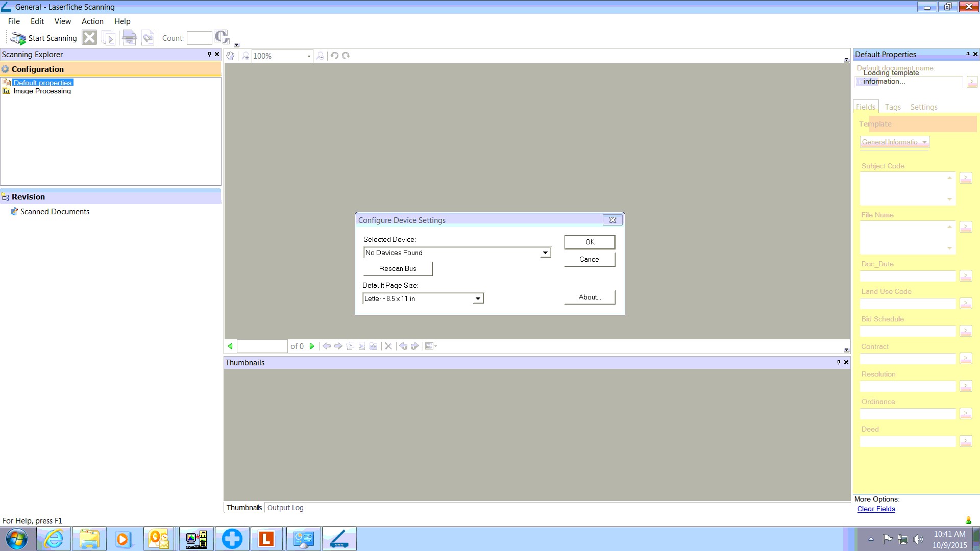
Task: Click the Clear Fields link
Action: (876, 509)
